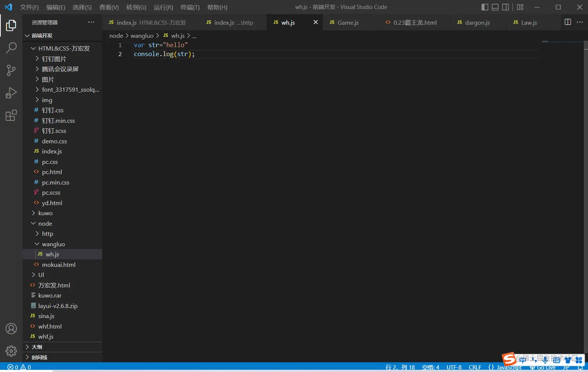Collapse the wangluo folder

point(62,244)
